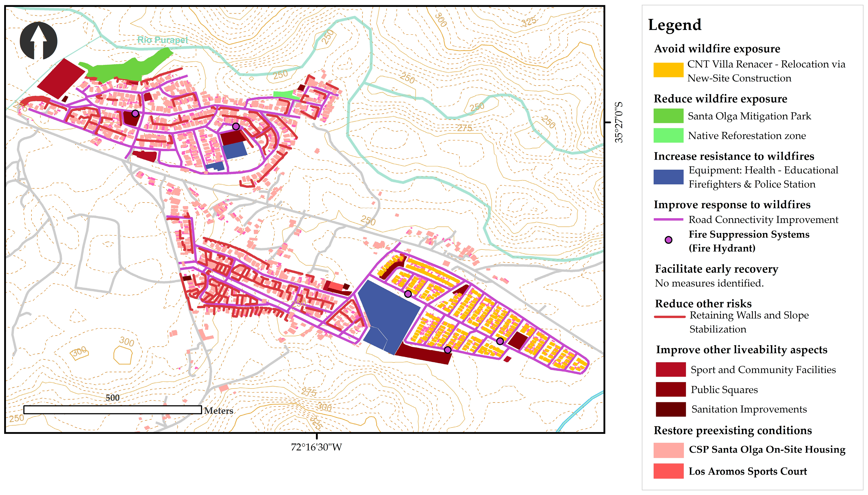Click the 35°27'0"S latitude label
Screen dimensions: 868x495
coord(619,122)
